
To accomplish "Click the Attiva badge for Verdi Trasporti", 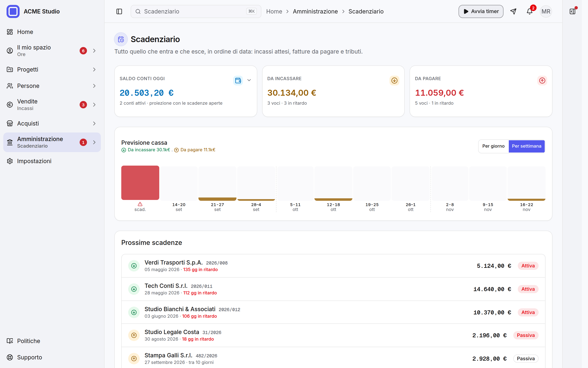I will pyautogui.click(x=528, y=266).
